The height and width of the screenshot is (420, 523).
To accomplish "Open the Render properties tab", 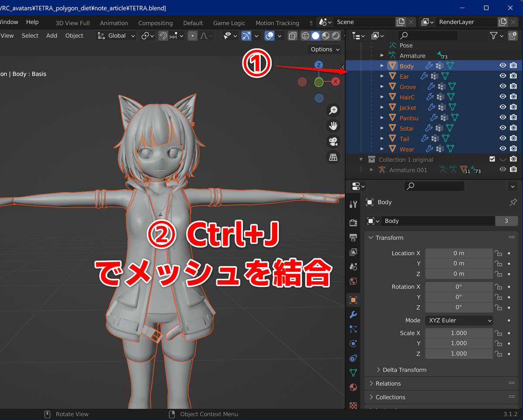I will [353, 223].
